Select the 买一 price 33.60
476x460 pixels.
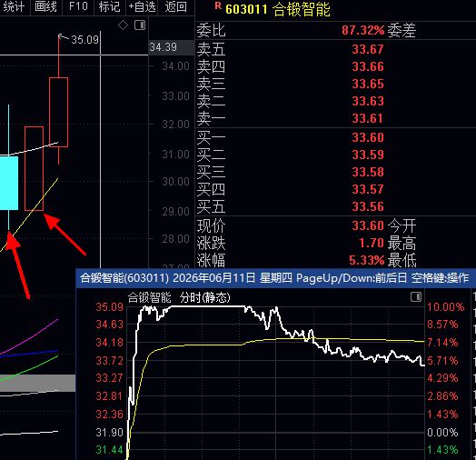pos(368,137)
